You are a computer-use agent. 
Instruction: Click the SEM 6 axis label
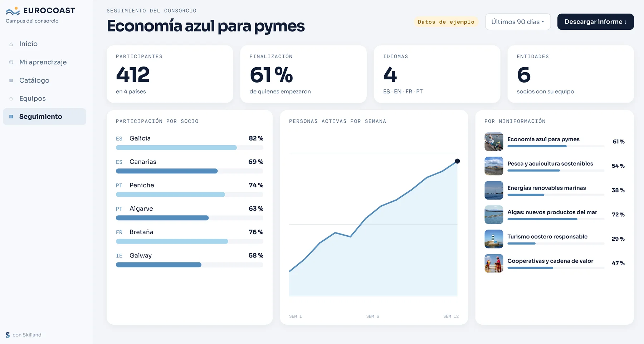(373, 316)
